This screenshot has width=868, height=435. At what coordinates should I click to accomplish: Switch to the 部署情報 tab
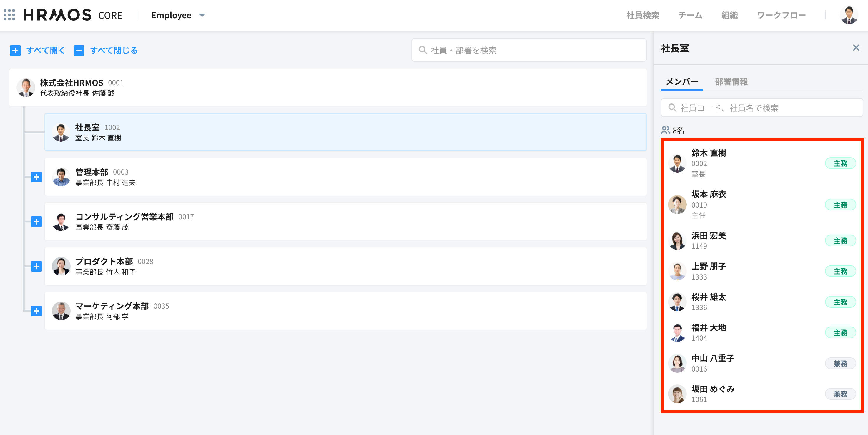[x=731, y=81]
